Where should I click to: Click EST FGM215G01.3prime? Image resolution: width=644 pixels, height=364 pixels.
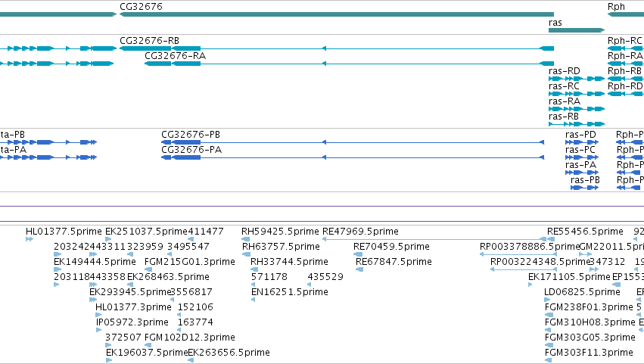(x=190, y=262)
